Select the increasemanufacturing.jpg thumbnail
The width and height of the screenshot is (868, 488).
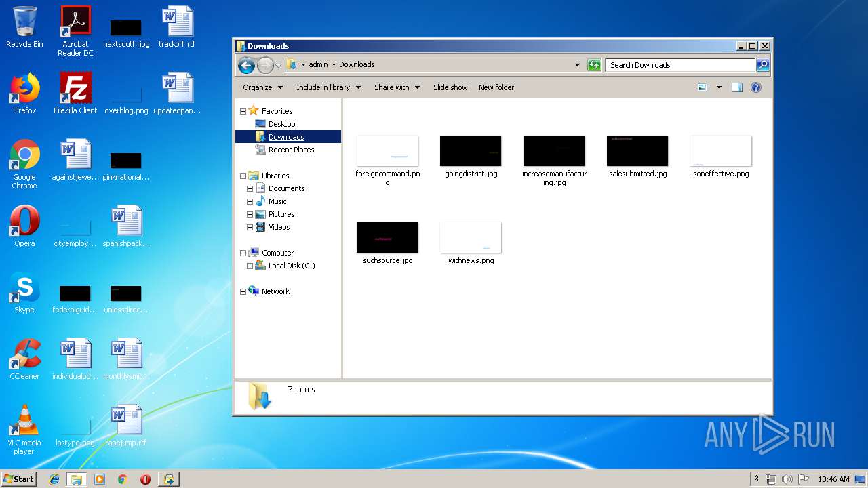click(x=554, y=150)
